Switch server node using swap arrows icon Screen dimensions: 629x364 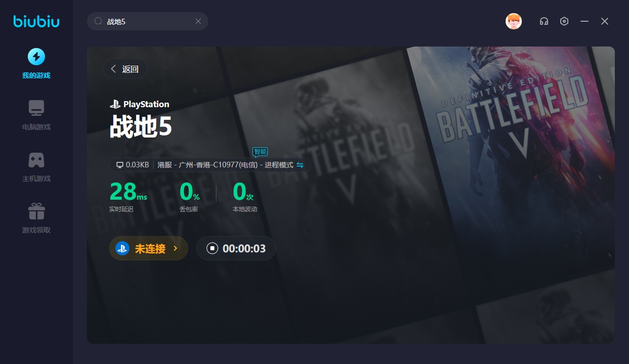300,165
